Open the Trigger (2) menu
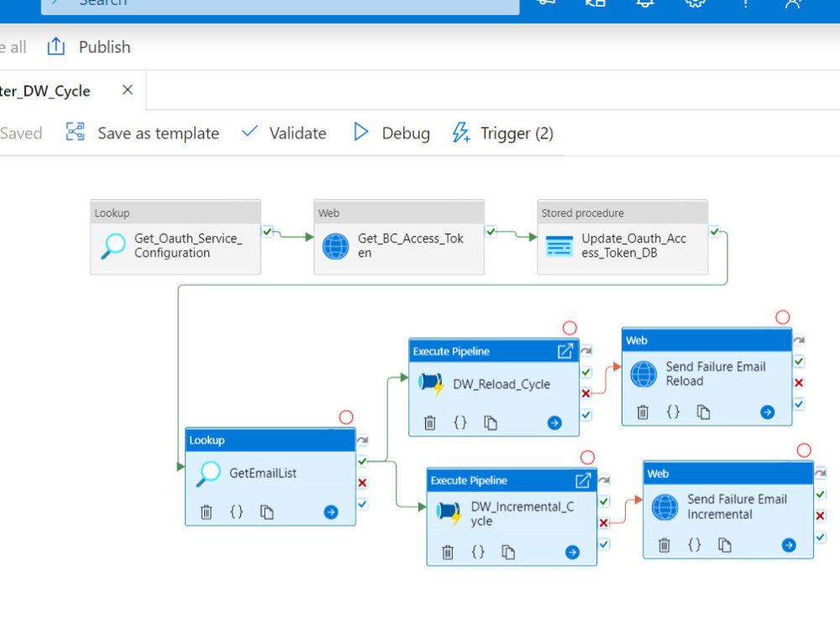 click(x=503, y=133)
